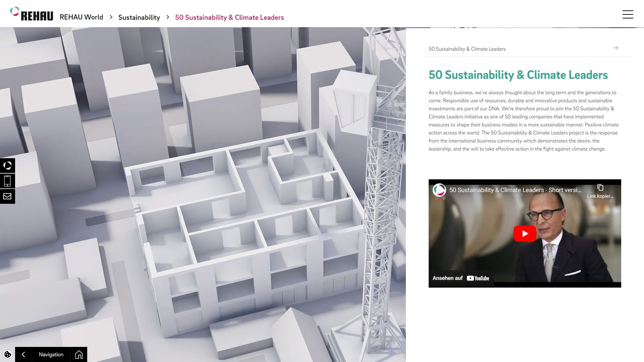Click the REHAU swirl sidebar icon
This screenshot has width=644, height=362.
(7, 166)
